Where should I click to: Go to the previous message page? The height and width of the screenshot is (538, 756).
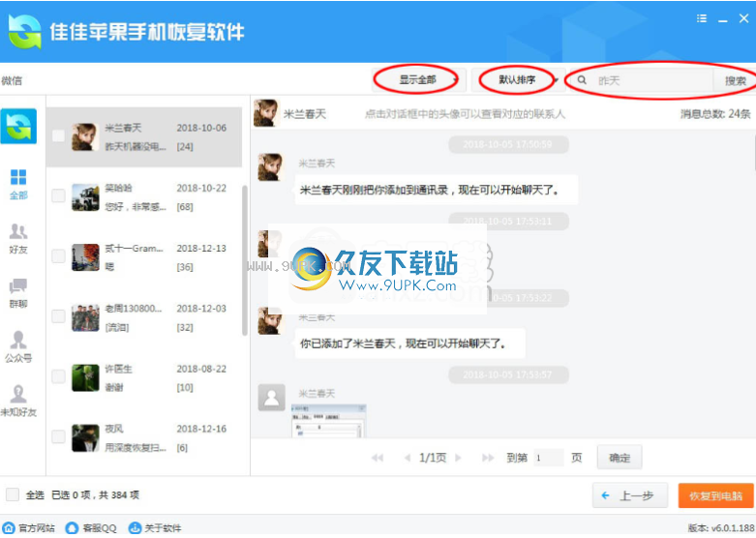point(408,458)
